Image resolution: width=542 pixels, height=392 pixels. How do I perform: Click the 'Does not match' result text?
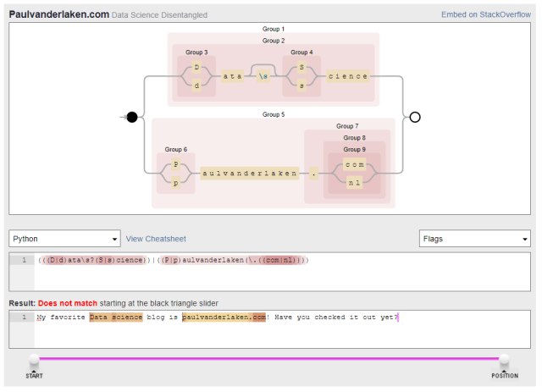[68, 303]
